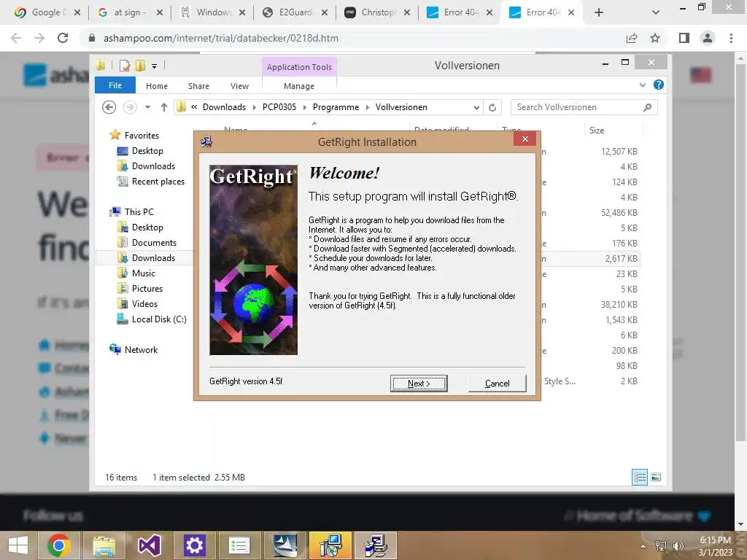Switch to large icons view
The width and height of the screenshot is (747, 560).
click(x=656, y=477)
